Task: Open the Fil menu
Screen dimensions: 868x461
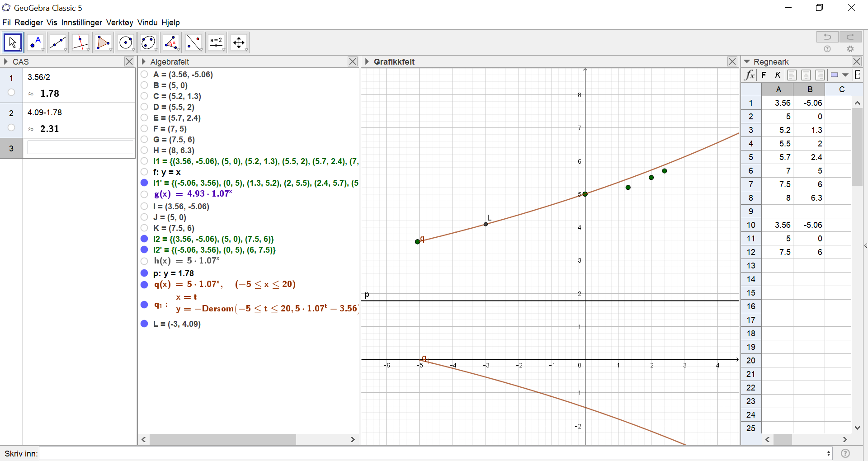Action: [x=6, y=23]
